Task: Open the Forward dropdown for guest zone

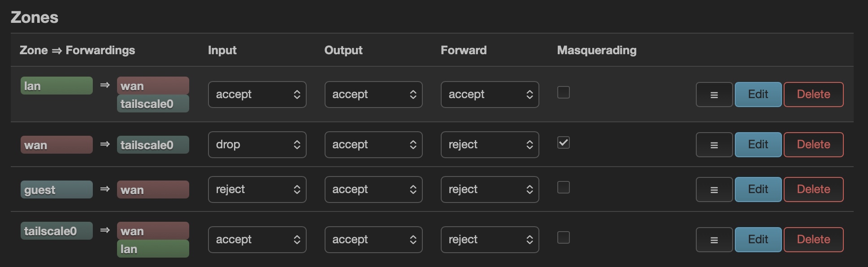Action: [x=490, y=189]
